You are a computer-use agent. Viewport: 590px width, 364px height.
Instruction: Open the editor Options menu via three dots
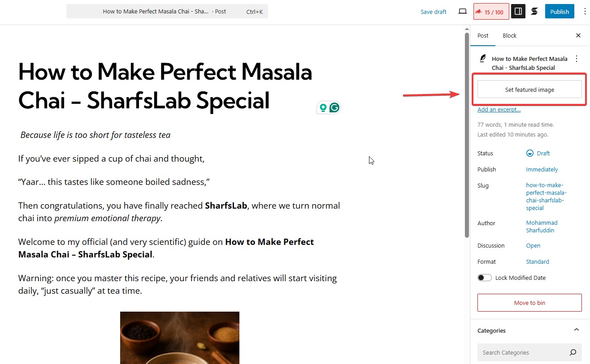click(x=585, y=11)
